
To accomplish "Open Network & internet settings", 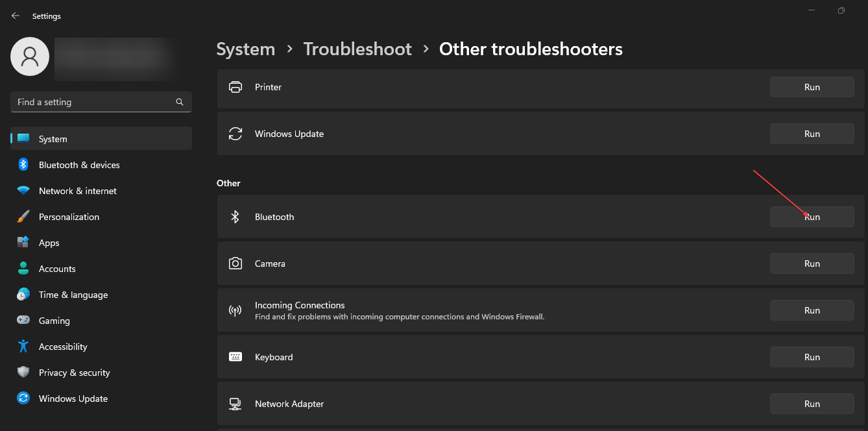I will pyautogui.click(x=101, y=191).
